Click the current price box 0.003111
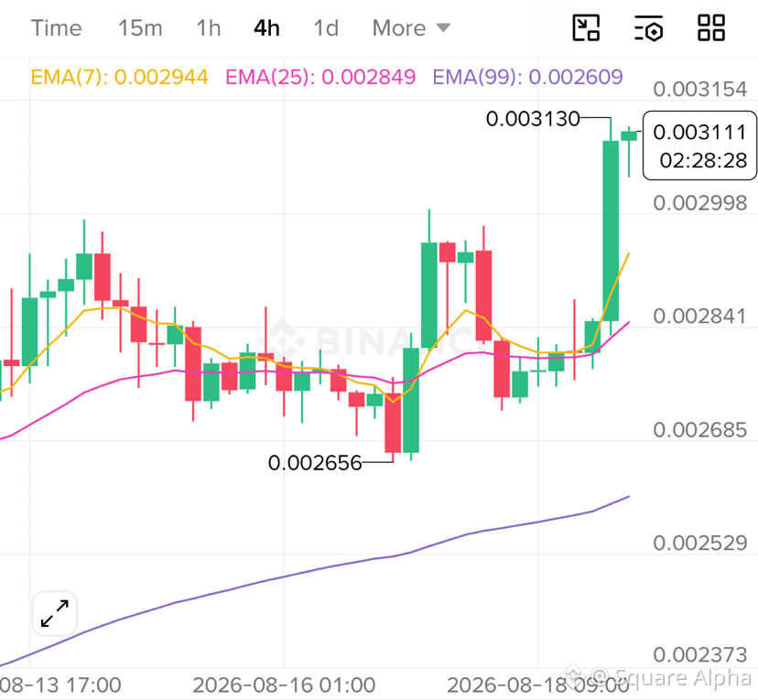The height and width of the screenshot is (700, 758). click(699, 145)
